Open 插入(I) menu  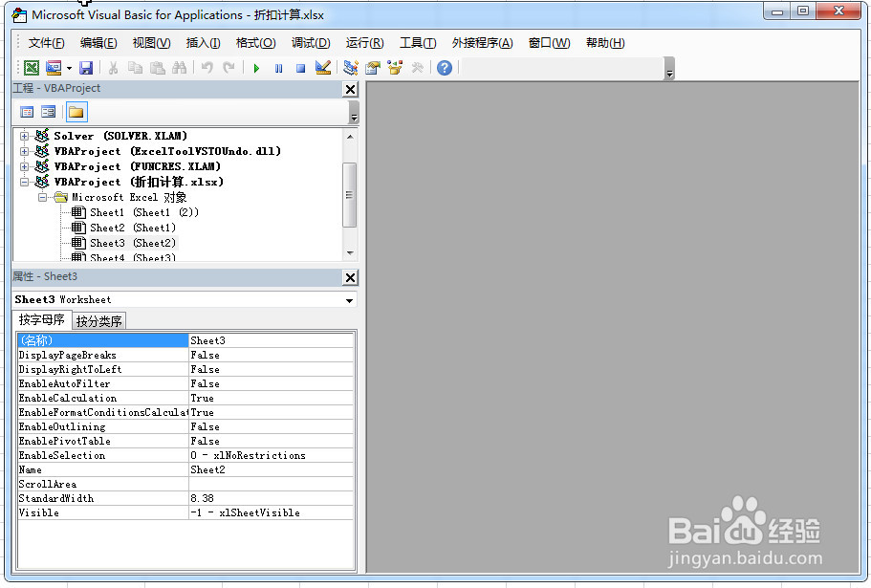point(203,43)
